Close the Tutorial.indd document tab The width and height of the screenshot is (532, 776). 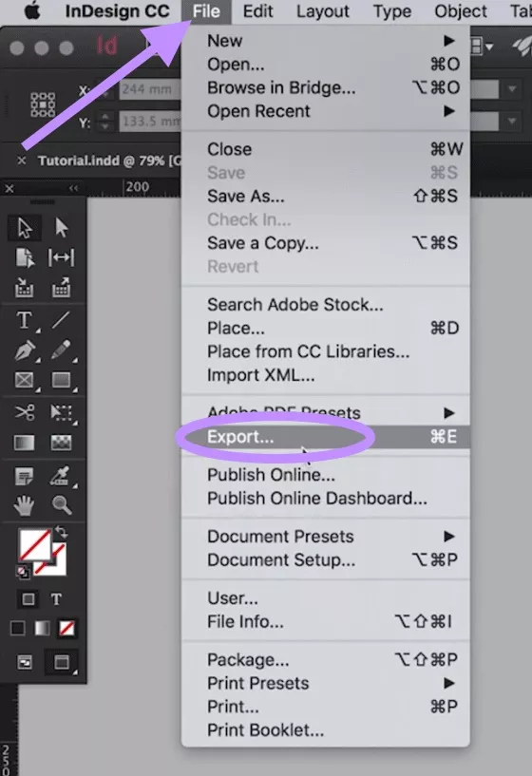click(21, 161)
